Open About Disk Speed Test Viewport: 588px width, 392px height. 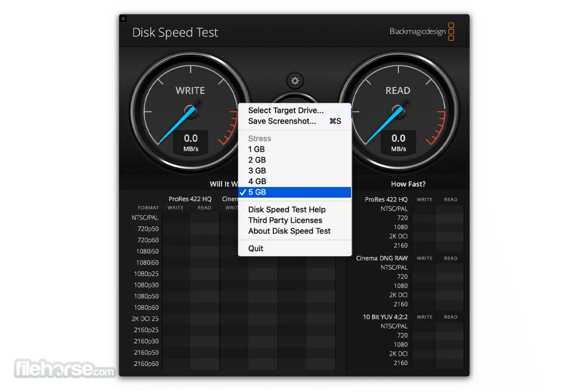tap(294, 231)
